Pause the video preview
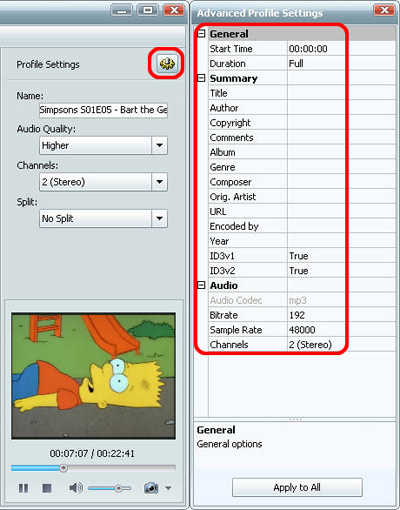 (23, 488)
